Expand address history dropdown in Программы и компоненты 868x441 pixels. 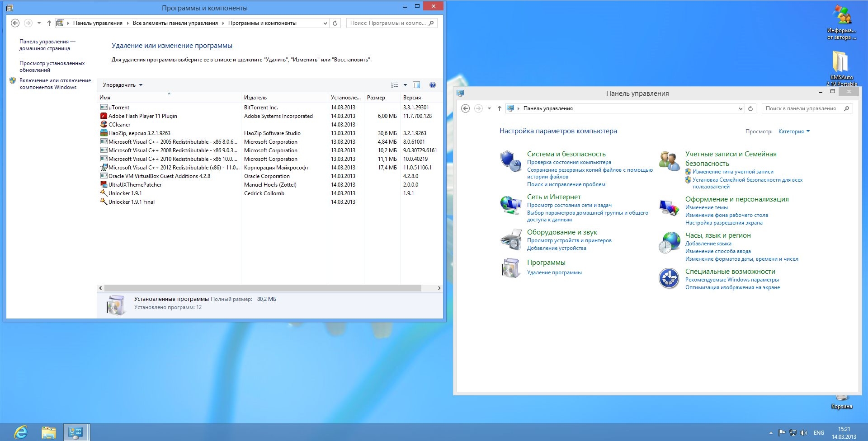pyautogui.click(x=325, y=23)
